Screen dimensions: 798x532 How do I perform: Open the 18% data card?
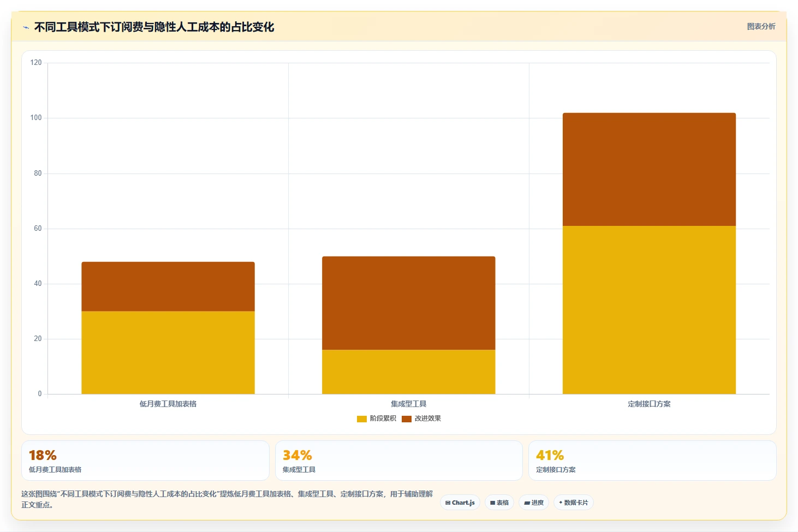pos(145,461)
